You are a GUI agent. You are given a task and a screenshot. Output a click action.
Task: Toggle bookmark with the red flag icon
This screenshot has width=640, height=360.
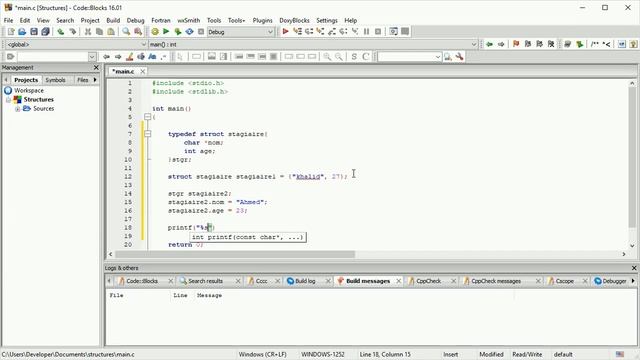(516, 44)
